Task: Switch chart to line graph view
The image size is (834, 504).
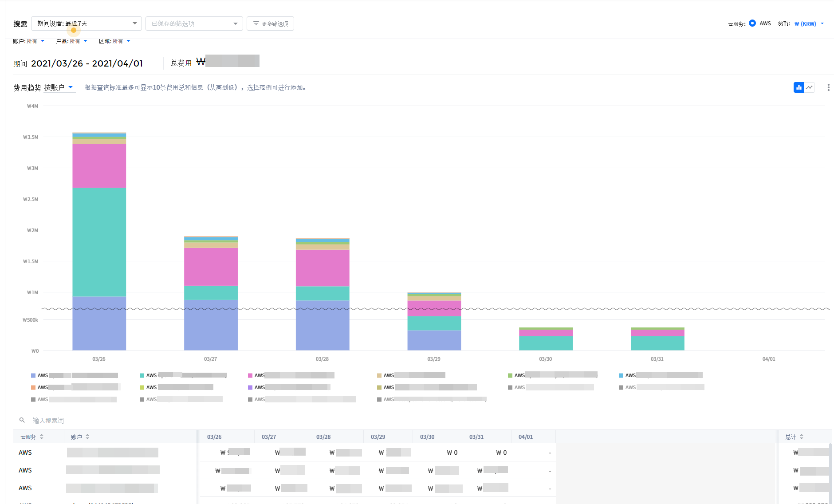Action: coord(810,87)
